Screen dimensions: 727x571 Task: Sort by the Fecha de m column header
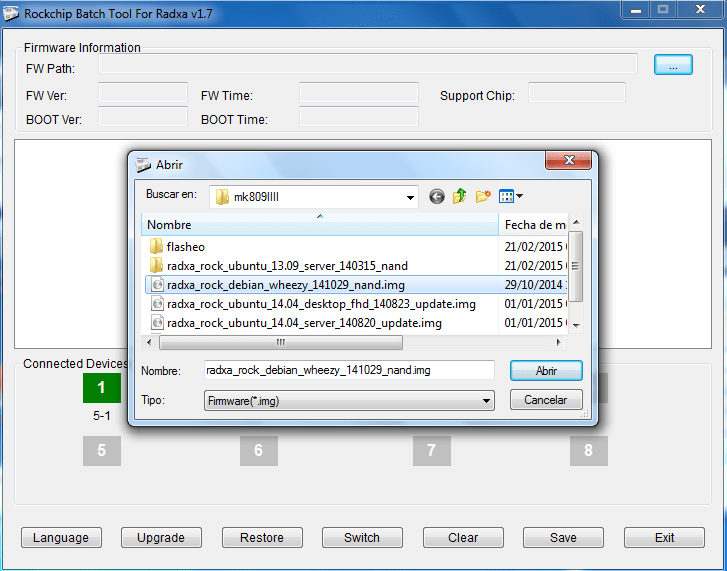pyautogui.click(x=533, y=225)
